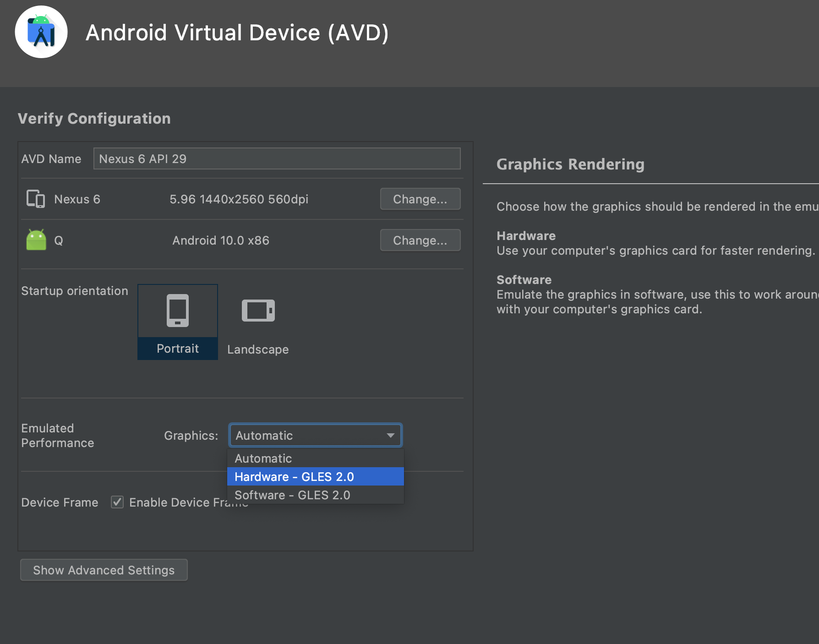
Task: Click the Software help heading
Action: [524, 279]
